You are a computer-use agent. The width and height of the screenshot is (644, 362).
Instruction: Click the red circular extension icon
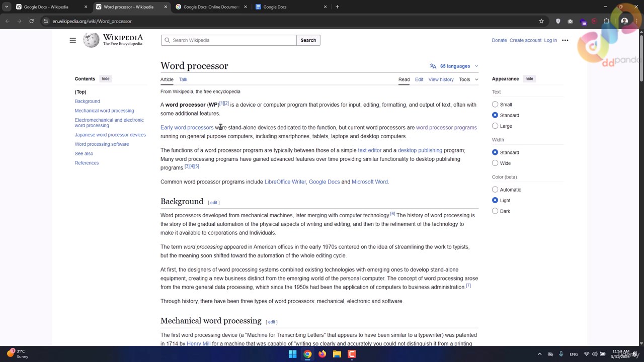pos(594,21)
